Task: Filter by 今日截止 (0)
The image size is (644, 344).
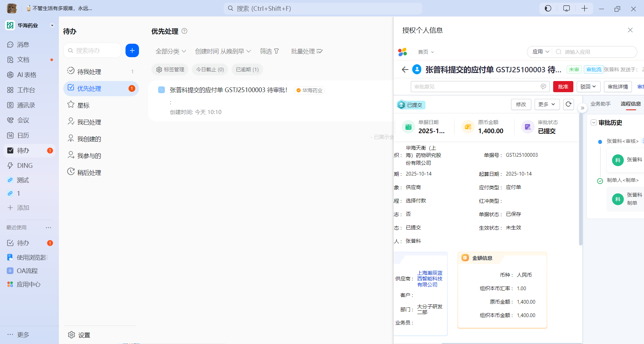Action: coord(210,70)
